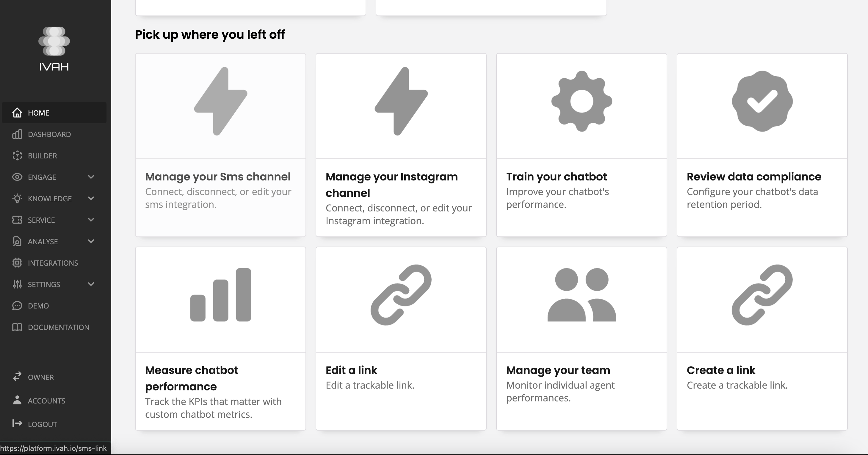Image resolution: width=868 pixels, height=455 pixels.
Task: Open the Create a link card title
Action: click(x=721, y=370)
